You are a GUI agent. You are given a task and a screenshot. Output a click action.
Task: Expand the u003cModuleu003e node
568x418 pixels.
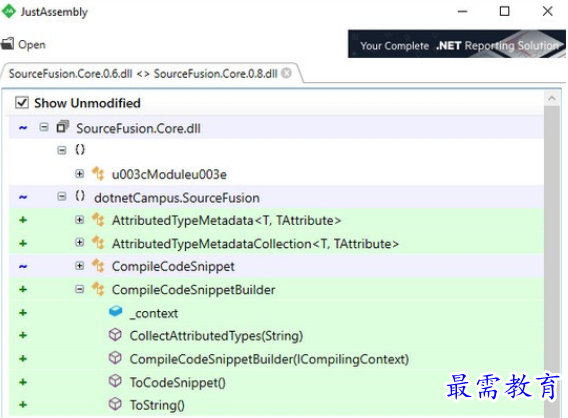[x=79, y=174]
